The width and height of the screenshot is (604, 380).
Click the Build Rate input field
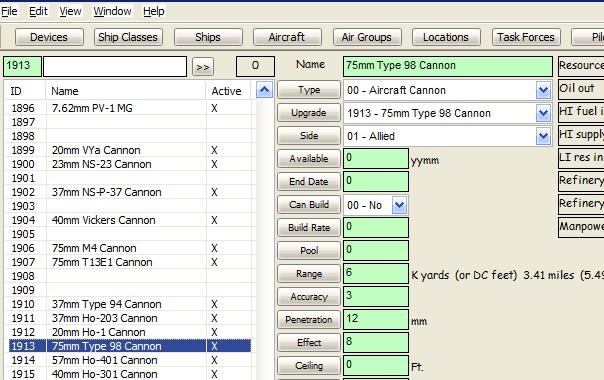tap(376, 227)
